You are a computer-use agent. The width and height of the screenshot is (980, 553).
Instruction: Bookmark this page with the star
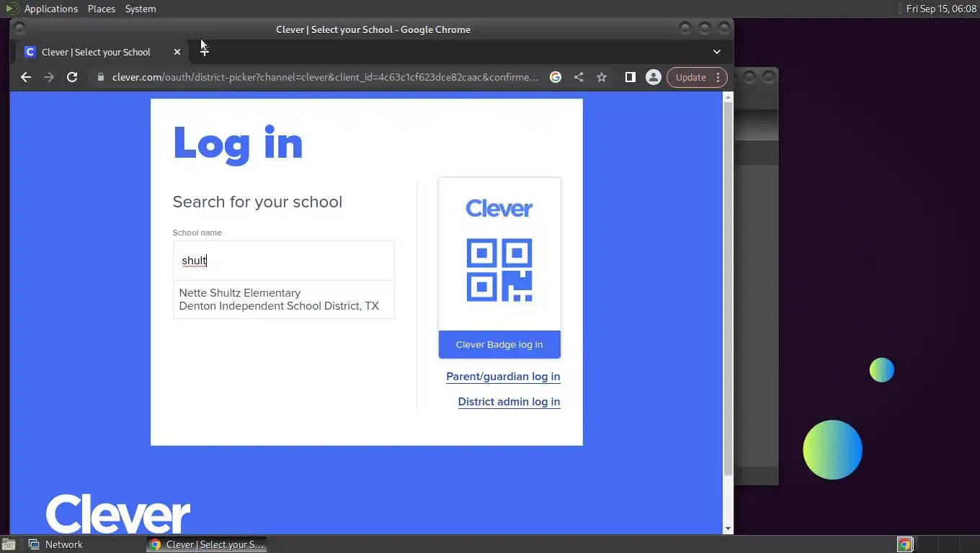(x=602, y=77)
